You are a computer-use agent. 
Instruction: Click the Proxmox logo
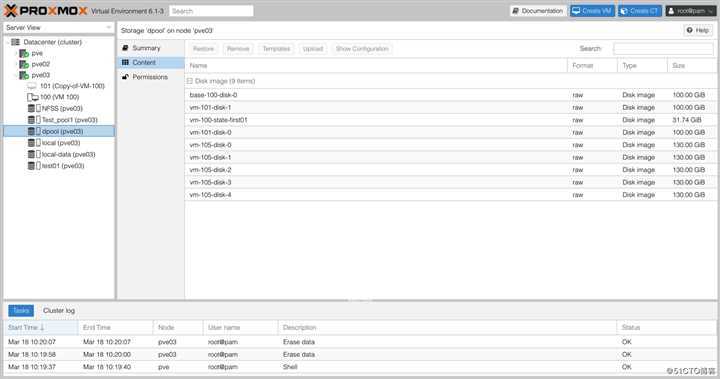46,11
